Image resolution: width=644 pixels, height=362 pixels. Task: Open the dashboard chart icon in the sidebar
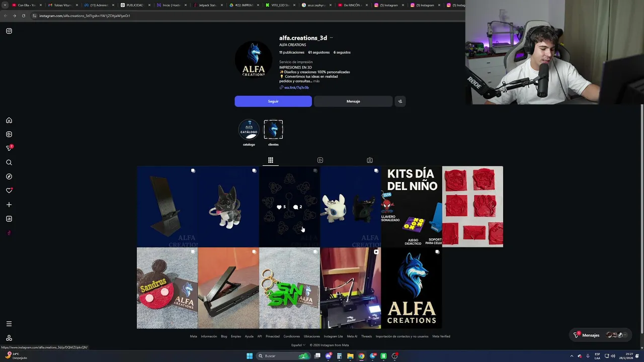[9, 219]
